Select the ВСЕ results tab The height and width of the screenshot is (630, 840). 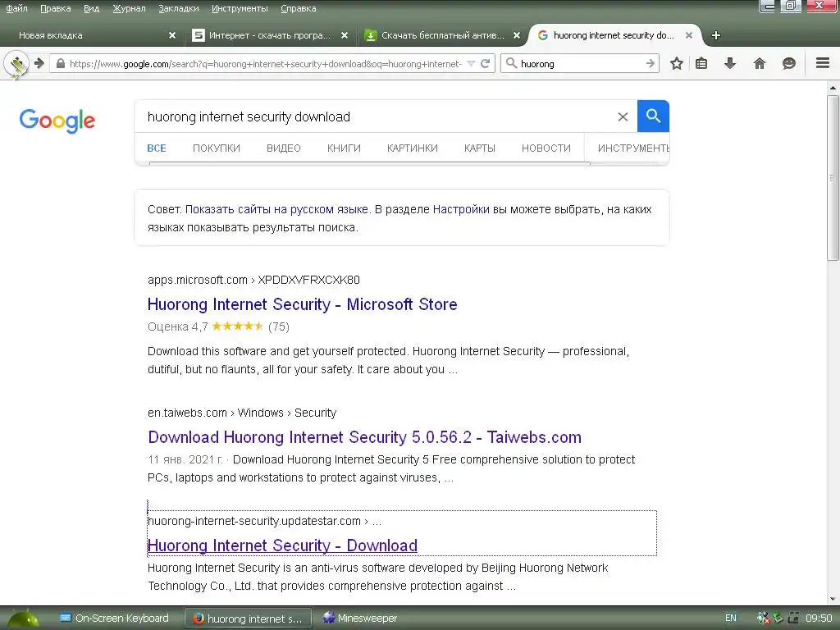(157, 148)
